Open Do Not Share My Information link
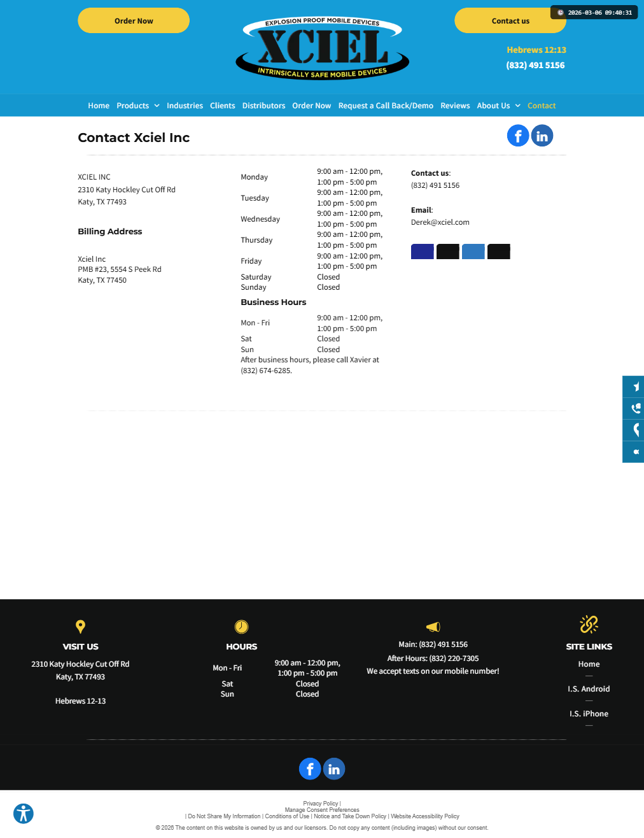Image resolution: width=644 pixels, height=838 pixels. click(x=224, y=816)
